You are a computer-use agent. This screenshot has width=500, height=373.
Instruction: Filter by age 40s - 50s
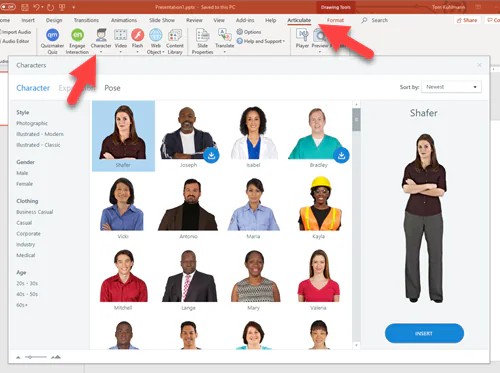pos(27,294)
